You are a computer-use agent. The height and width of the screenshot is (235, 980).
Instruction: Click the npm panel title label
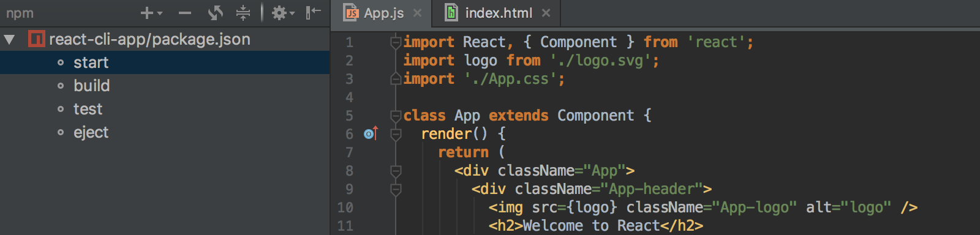[20, 13]
